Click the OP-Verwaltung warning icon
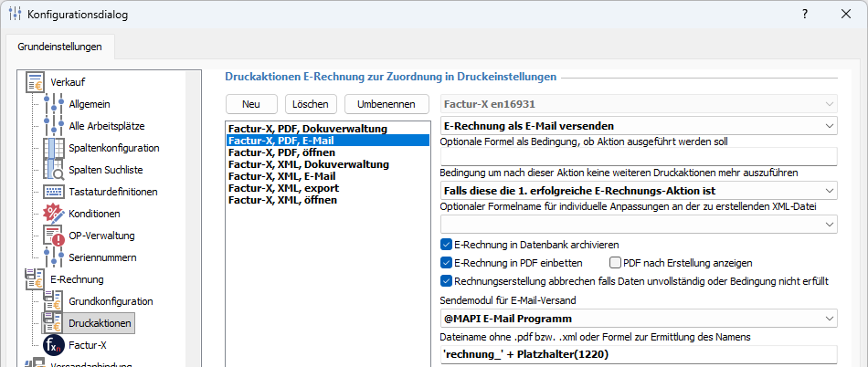The height and width of the screenshot is (367, 868). pyautogui.click(x=54, y=236)
